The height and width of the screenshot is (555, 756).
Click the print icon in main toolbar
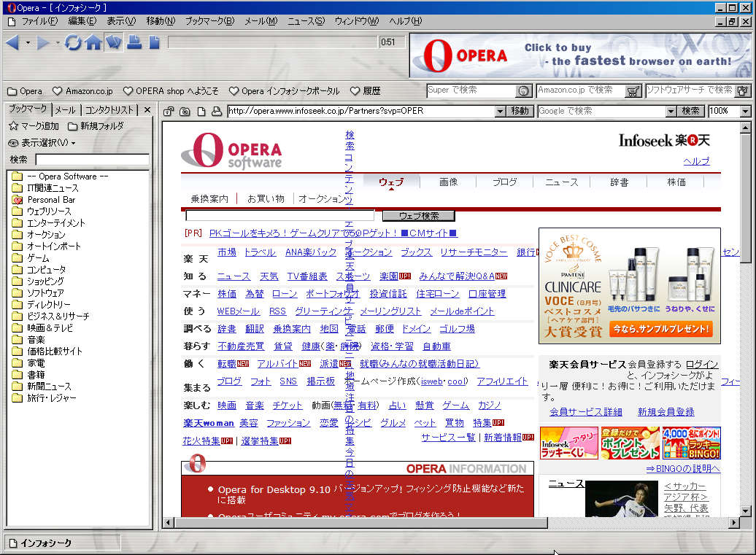point(134,42)
